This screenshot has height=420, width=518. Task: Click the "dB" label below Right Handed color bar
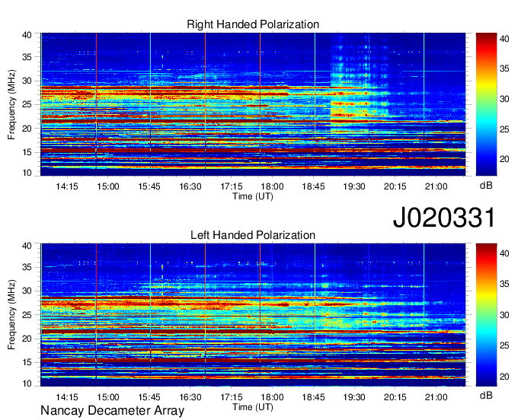(486, 186)
